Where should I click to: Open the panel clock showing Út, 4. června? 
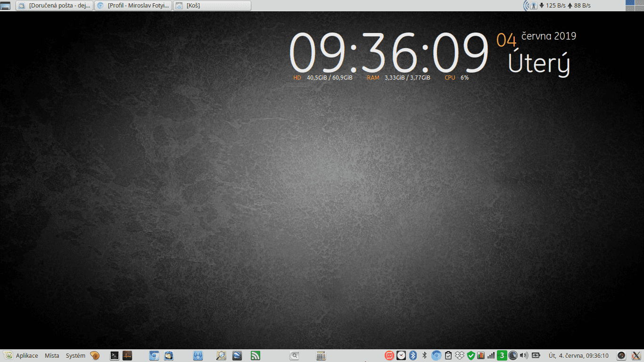578,356
